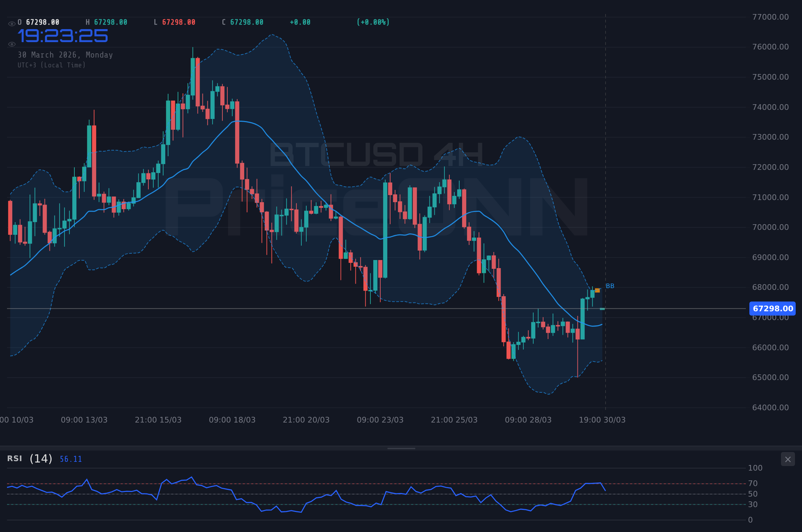Image resolution: width=802 pixels, height=532 pixels.
Task: Select the 19:23:25 clock display
Action: pos(63,35)
